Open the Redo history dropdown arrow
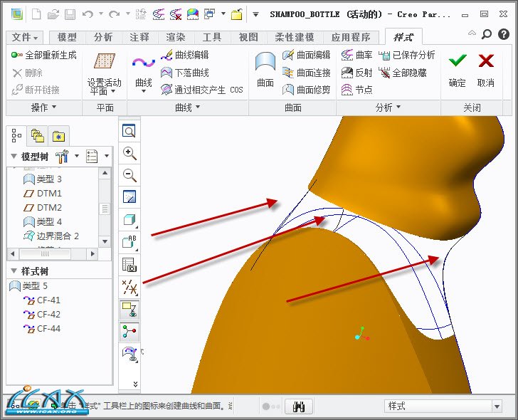518x420 pixels. (x=128, y=14)
